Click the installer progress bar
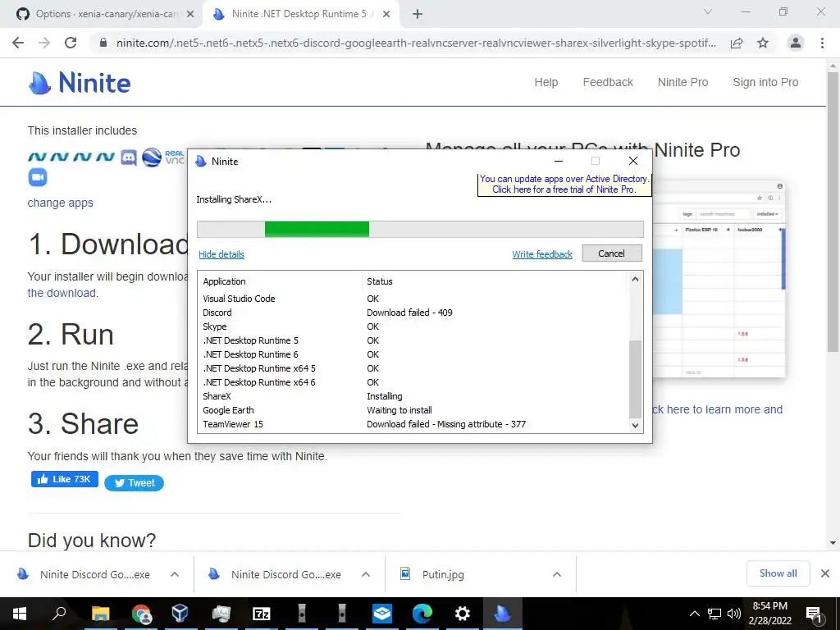 [420, 230]
